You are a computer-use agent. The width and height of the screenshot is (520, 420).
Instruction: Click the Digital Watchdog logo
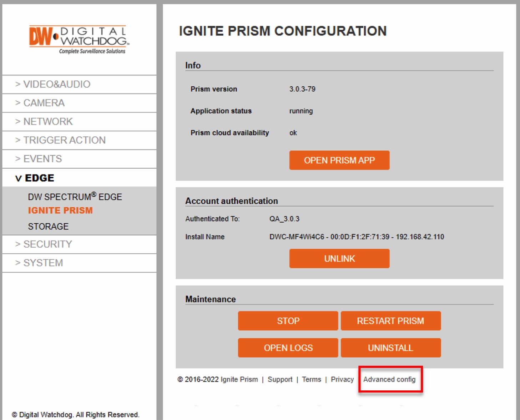79,40
